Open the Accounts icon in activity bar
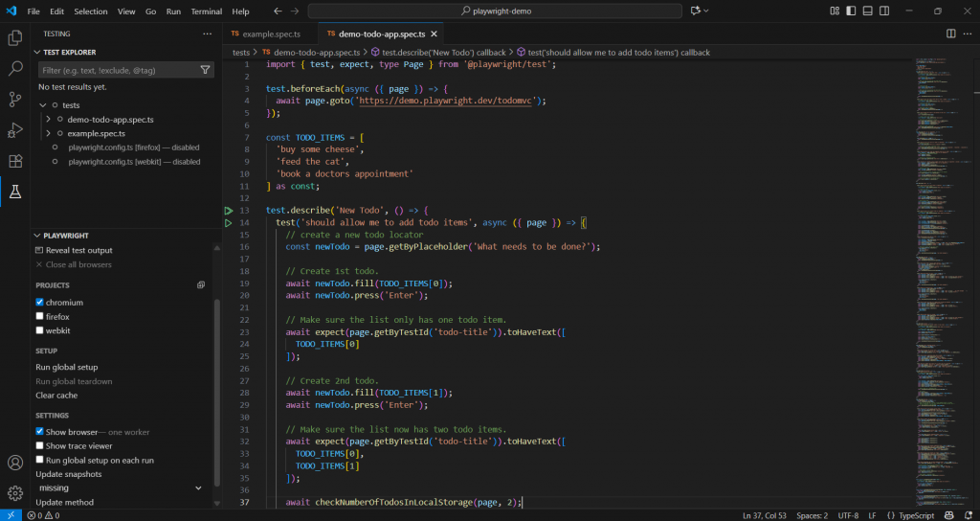The image size is (980, 521). click(15, 463)
